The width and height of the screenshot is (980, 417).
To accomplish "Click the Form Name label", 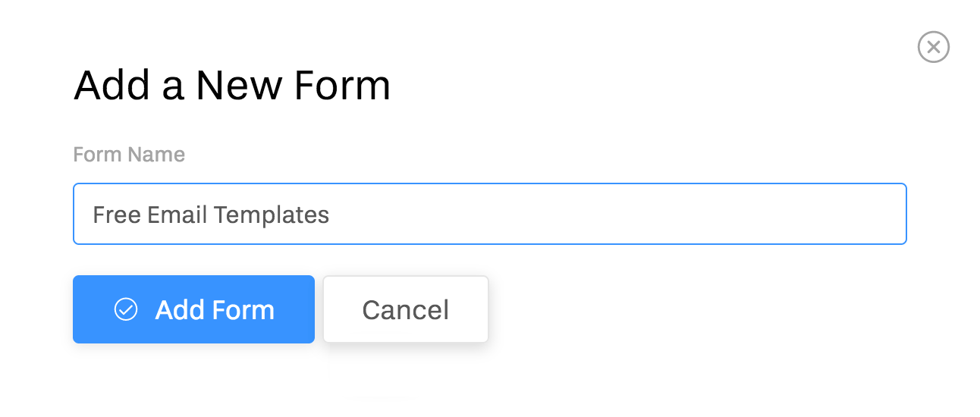I will tap(129, 155).
